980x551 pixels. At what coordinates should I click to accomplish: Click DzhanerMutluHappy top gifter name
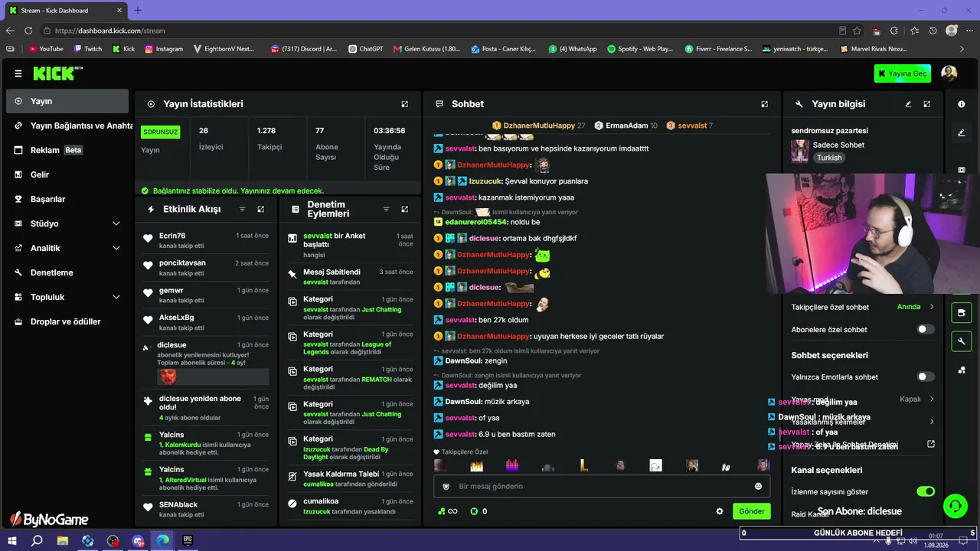pos(539,126)
